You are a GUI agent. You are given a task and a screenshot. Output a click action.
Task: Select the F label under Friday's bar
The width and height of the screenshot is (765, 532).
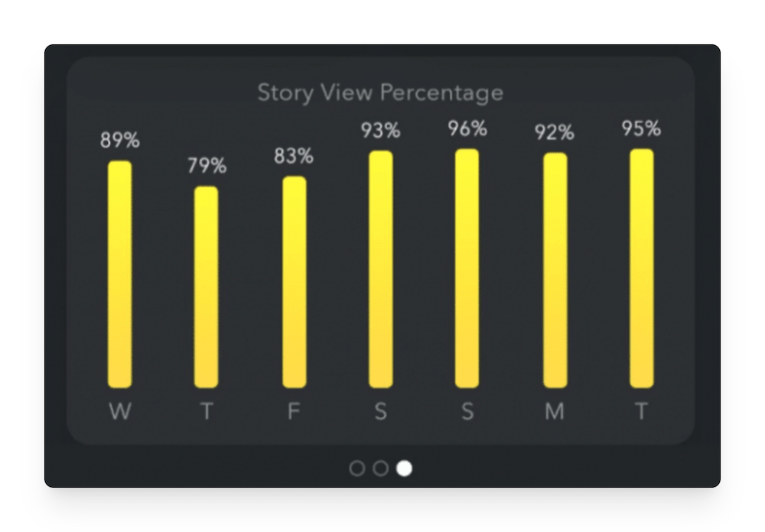click(294, 412)
